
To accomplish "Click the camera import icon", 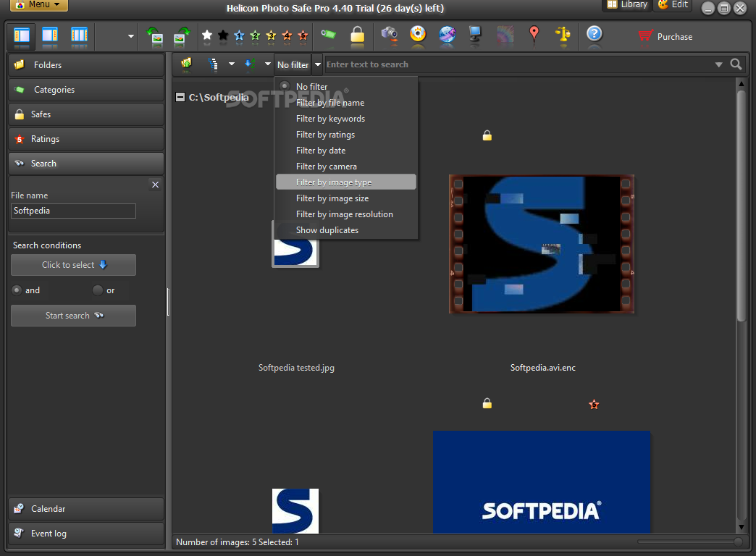I will (389, 34).
